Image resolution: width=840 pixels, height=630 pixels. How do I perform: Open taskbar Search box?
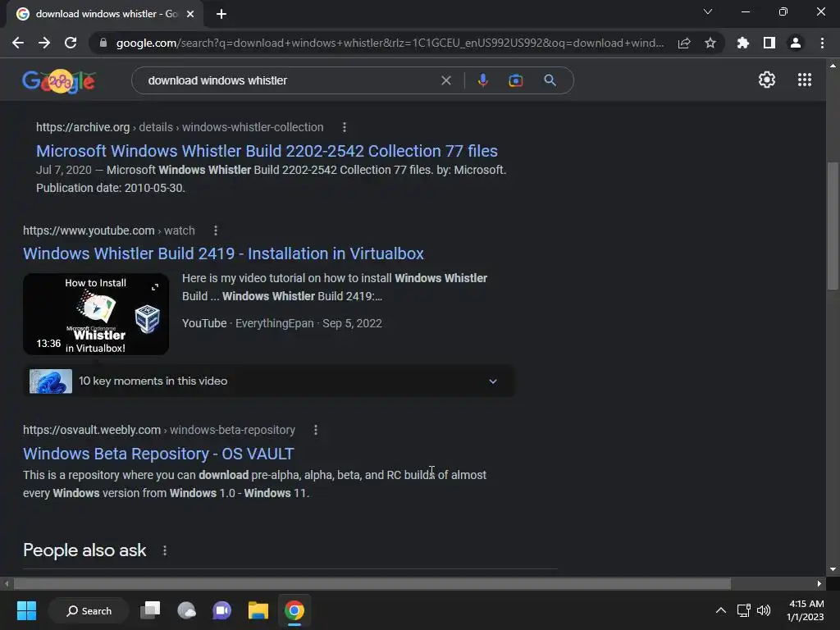[89, 610]
